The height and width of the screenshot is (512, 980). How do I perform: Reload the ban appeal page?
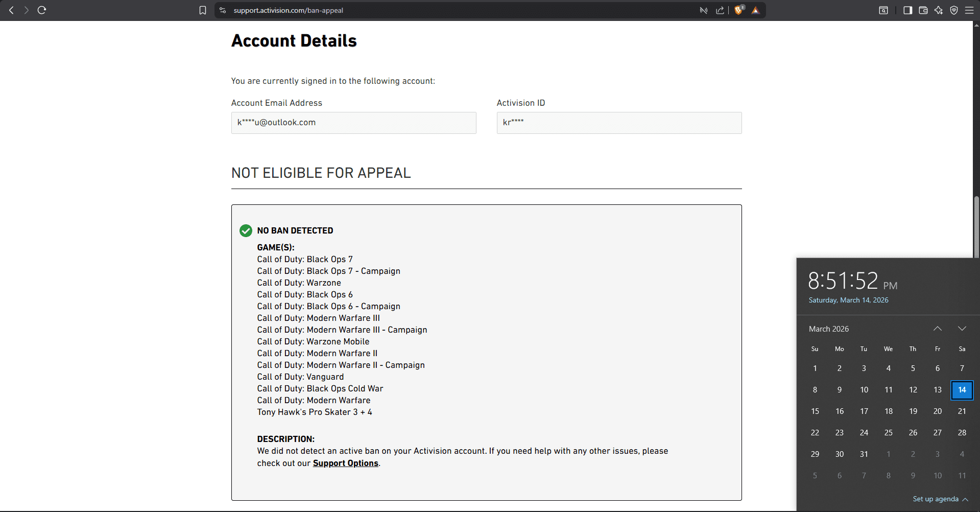(42, 10)
